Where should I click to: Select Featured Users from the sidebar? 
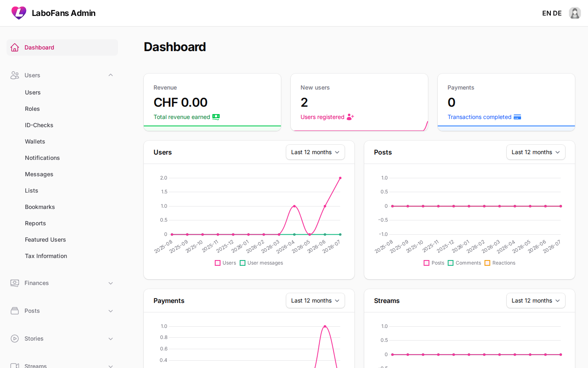pyautogui.click(x=45, y=240)
